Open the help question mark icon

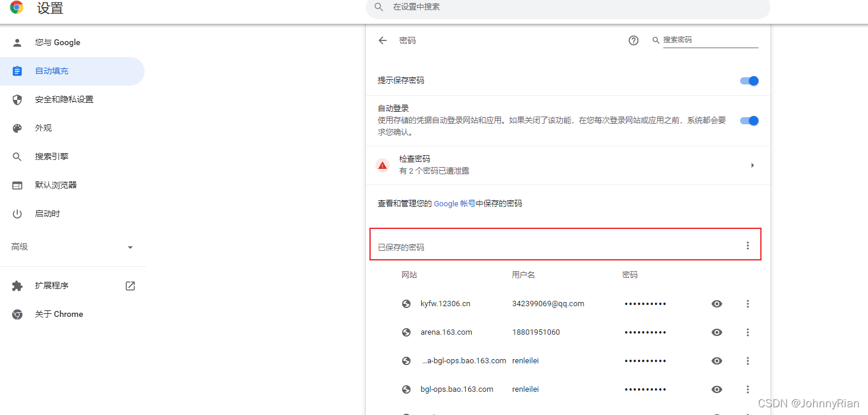(634, 40)
